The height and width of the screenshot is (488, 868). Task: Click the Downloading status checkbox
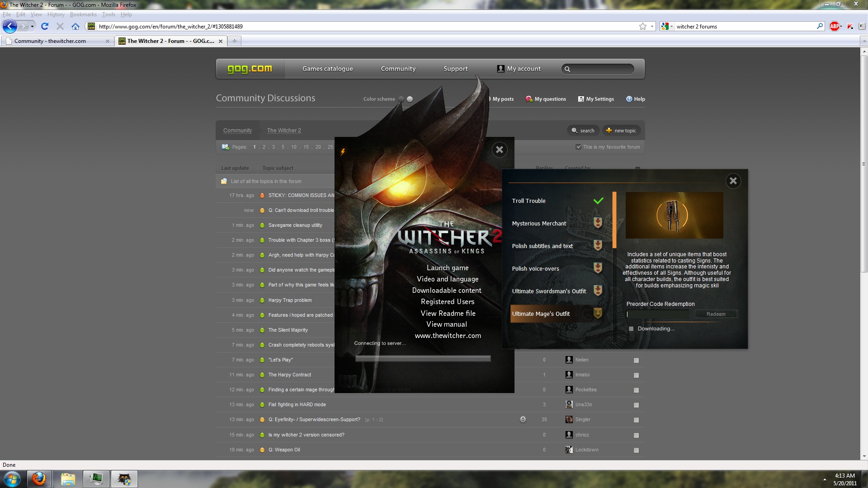coord(631,329)
